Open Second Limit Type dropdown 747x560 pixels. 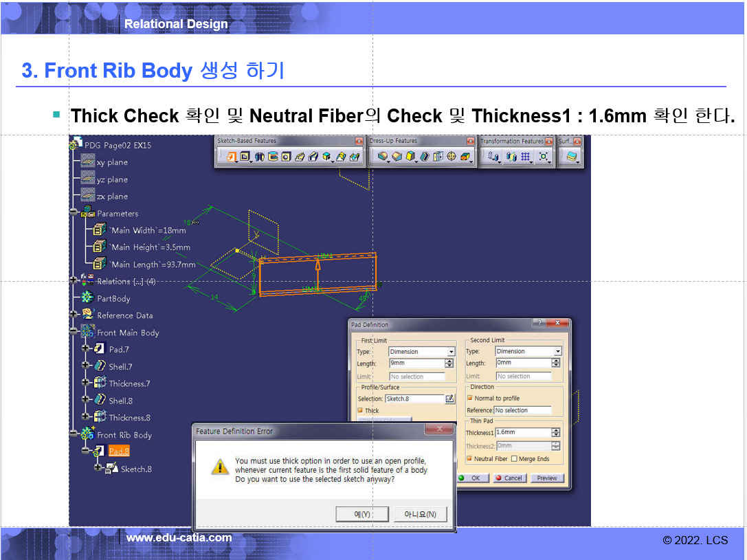557,352
